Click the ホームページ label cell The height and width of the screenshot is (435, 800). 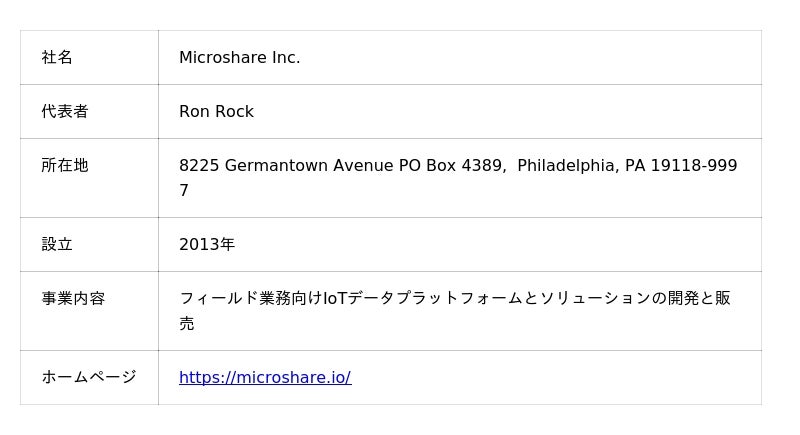89,378
